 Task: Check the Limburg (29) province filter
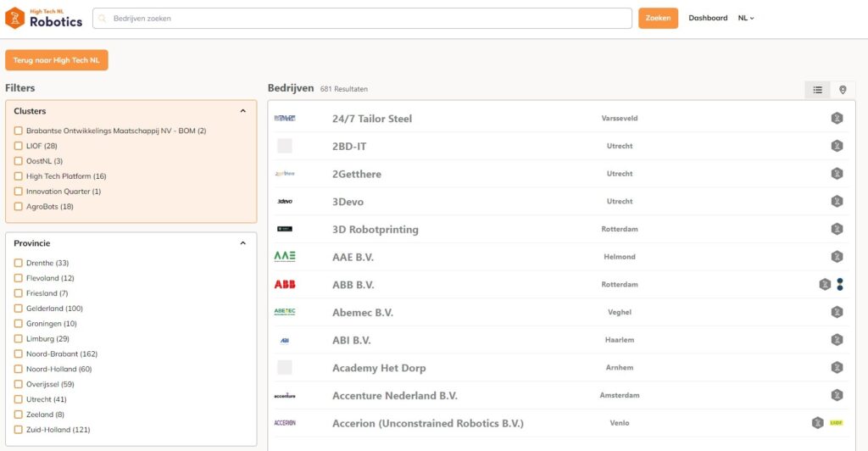19,338
